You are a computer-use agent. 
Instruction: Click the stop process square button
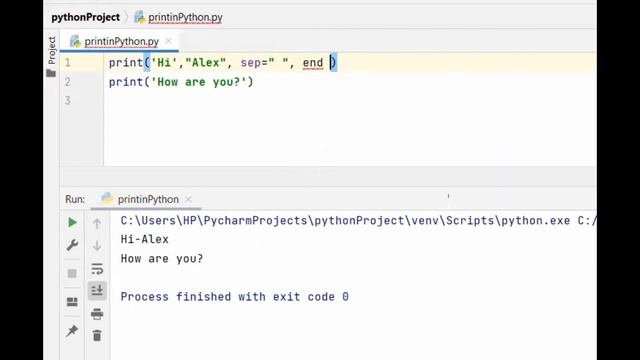[72, 273]
